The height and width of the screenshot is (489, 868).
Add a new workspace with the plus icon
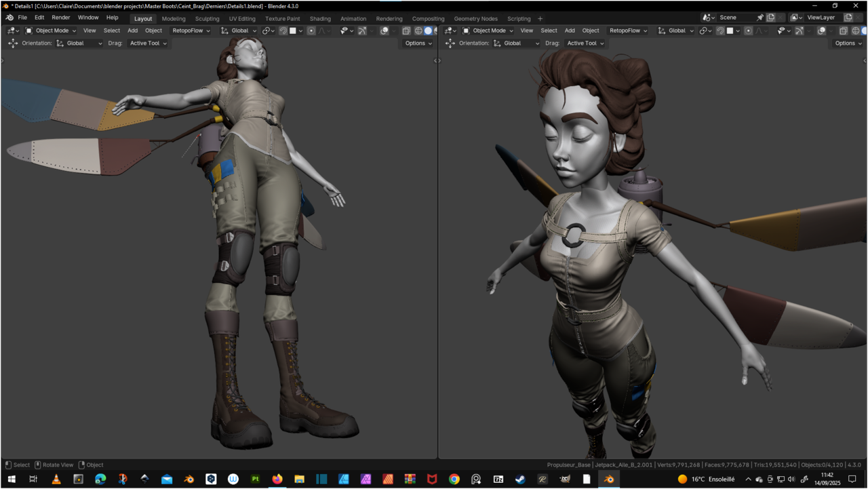click(540, 18)
